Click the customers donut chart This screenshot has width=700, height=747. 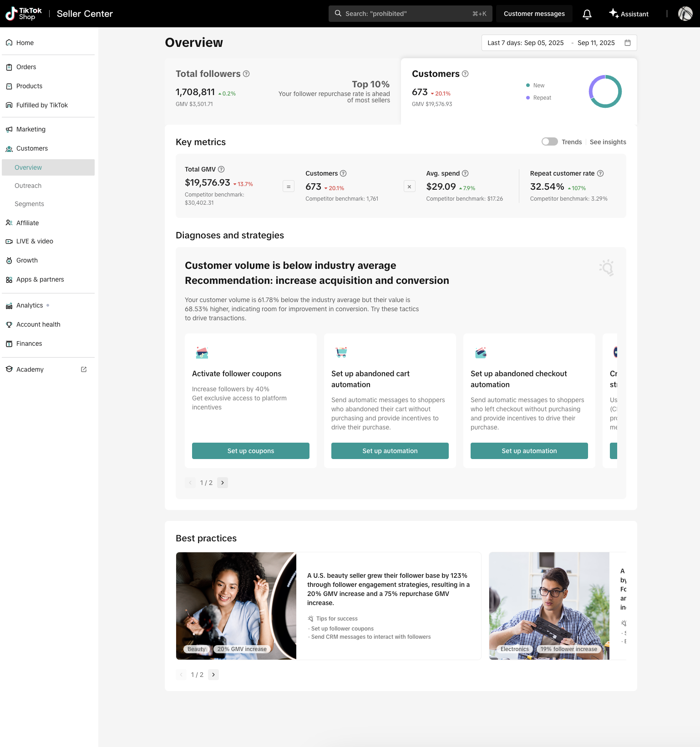pos(605,91)
